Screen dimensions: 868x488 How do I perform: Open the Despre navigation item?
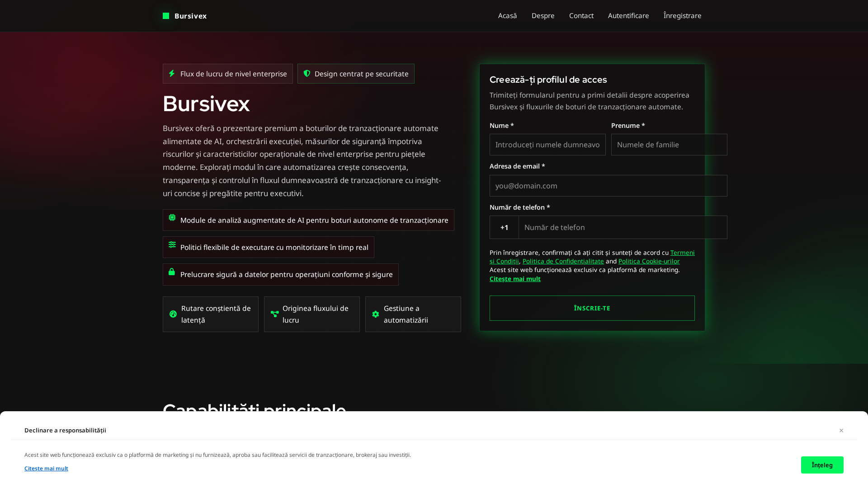click(543, 16)
